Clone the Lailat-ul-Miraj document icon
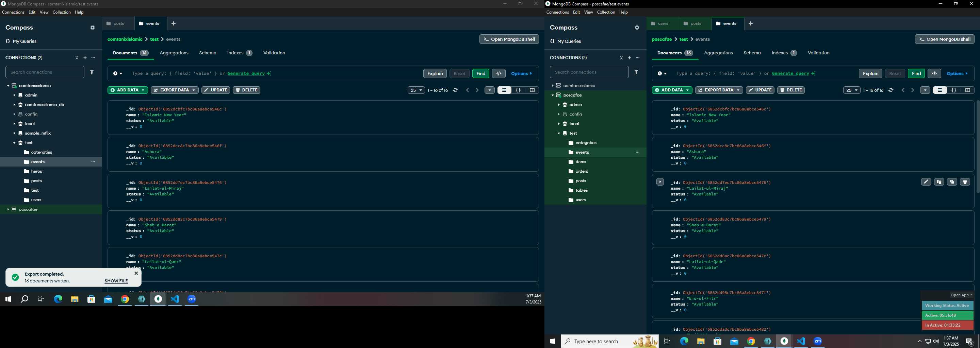The height and width of the screenshot is (348, 980). point(952,182)
